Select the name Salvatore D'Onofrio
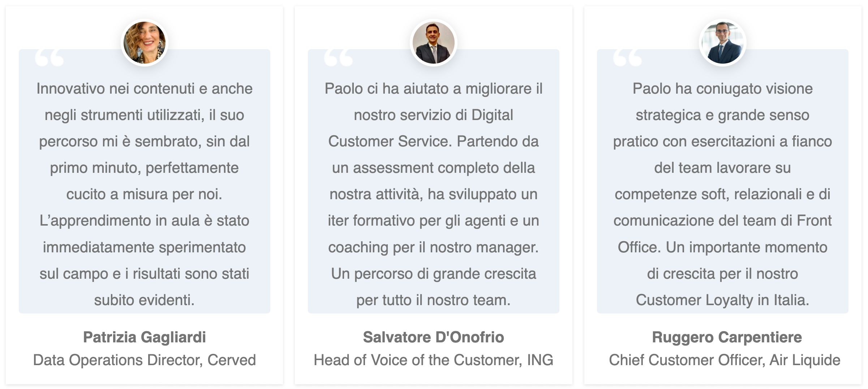 tap(433, 337)
